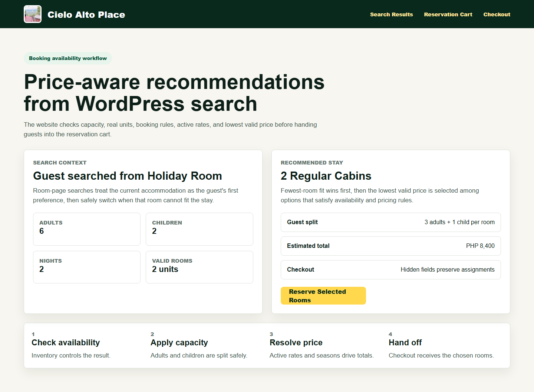Go to Search Results in navigation
The height and width of the screenshot is (392, 534).
click(x=391, y=14)
